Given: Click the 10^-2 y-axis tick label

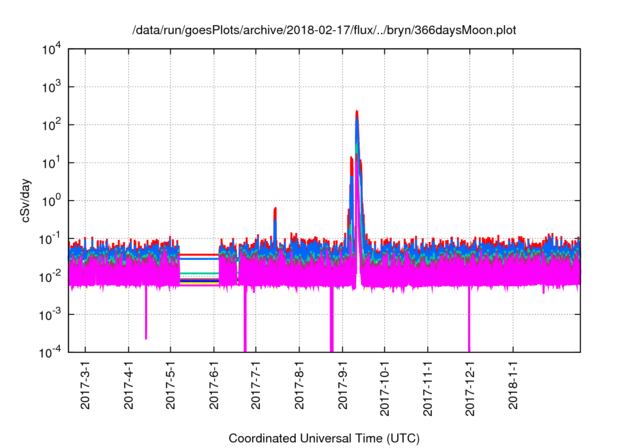Looking at the screenshot, I should pyautogui.click(x=53, y=276).
